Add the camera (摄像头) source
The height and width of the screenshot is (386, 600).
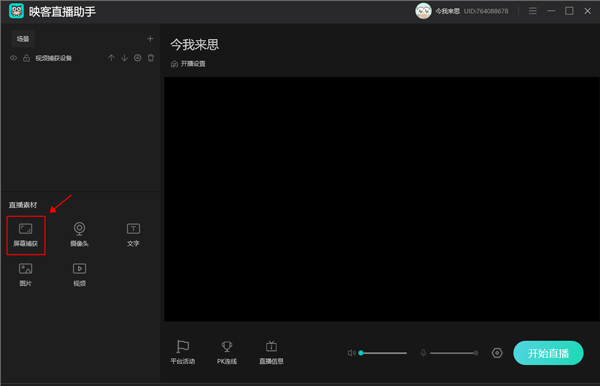point(79,235)
